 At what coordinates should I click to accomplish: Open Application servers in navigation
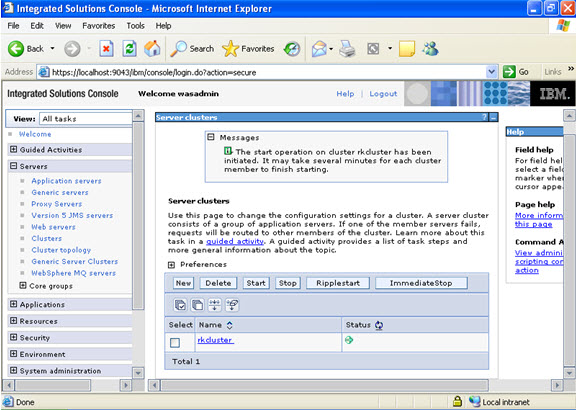click(66, 181)
